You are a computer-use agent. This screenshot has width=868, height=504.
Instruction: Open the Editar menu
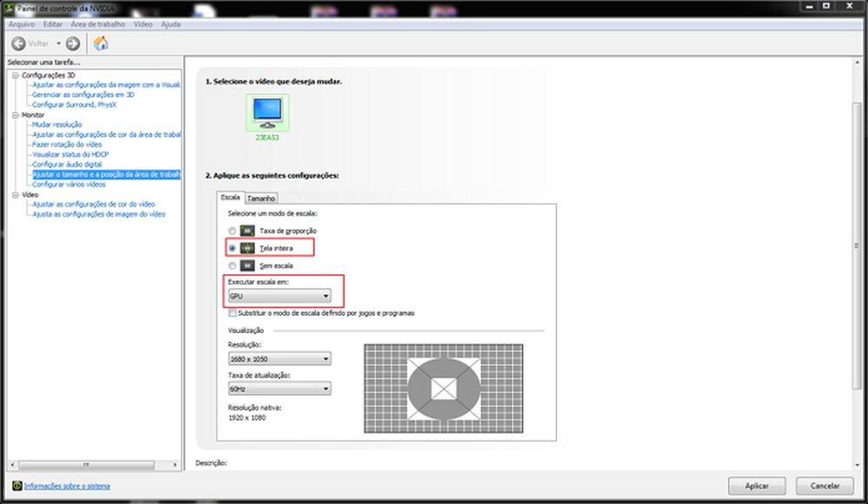coord(53,24)
